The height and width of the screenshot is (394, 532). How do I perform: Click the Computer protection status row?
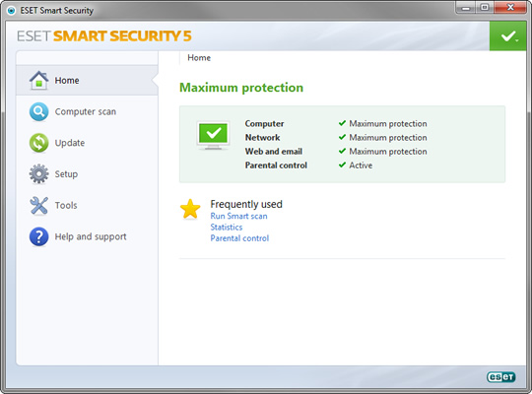point(336,123)
